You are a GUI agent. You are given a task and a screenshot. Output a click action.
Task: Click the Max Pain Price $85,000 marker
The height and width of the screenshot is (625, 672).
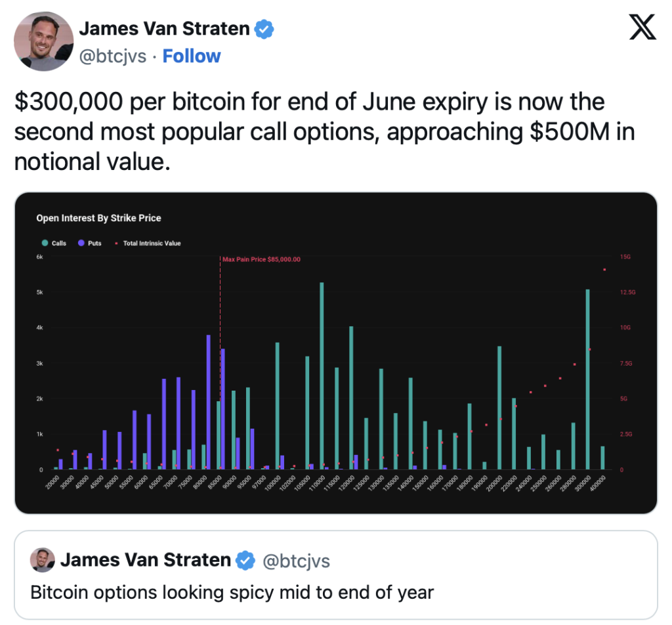click(x=261, y=259)
